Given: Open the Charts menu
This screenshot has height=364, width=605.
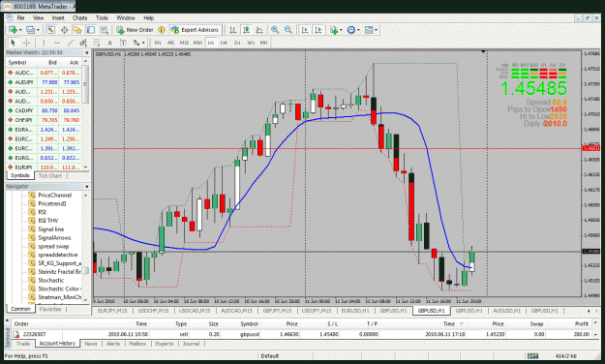Looking at the screenshot, I should (80, 17).
